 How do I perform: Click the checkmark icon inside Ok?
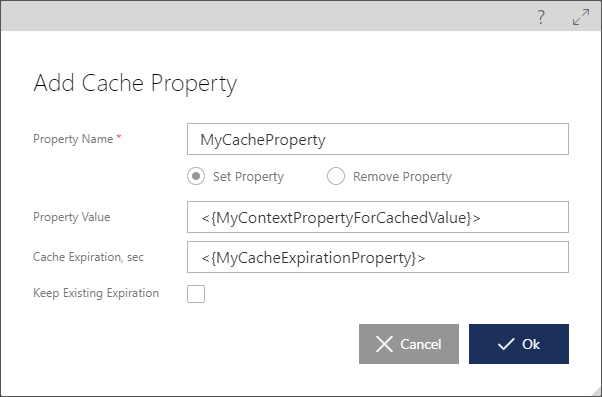point(506,344)
